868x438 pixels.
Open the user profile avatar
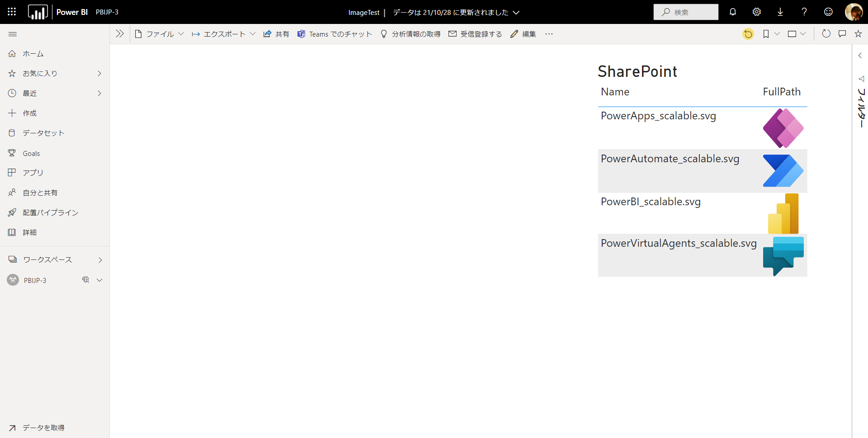coord(854,12)
